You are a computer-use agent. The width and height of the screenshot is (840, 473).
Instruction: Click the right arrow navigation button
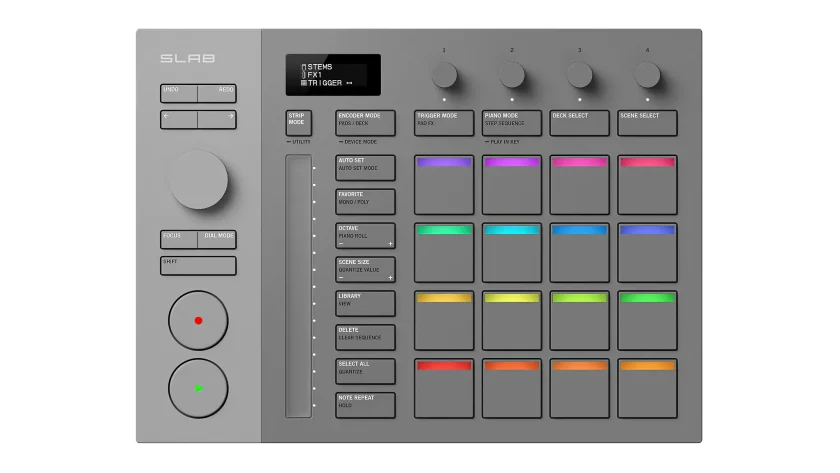coord(217,120)
